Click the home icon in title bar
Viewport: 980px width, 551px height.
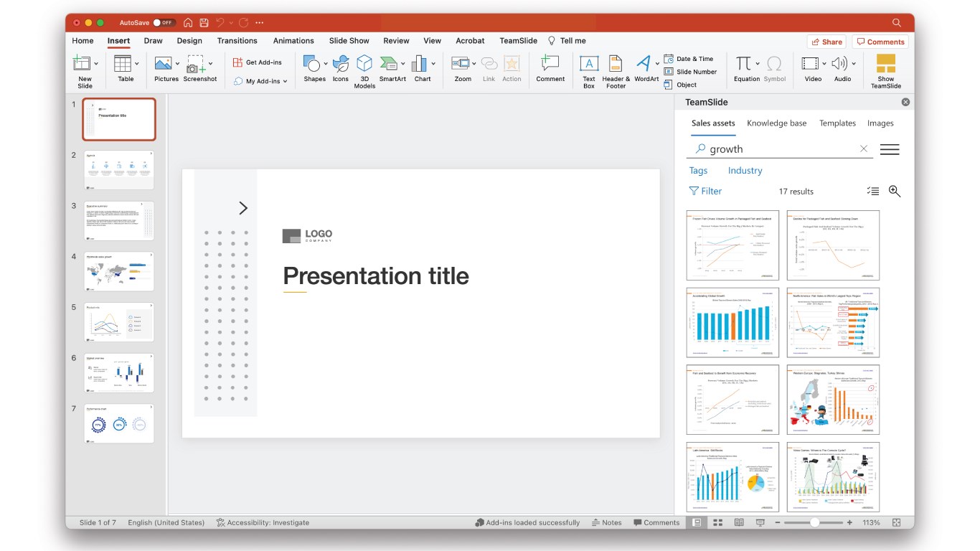(188, 22)
